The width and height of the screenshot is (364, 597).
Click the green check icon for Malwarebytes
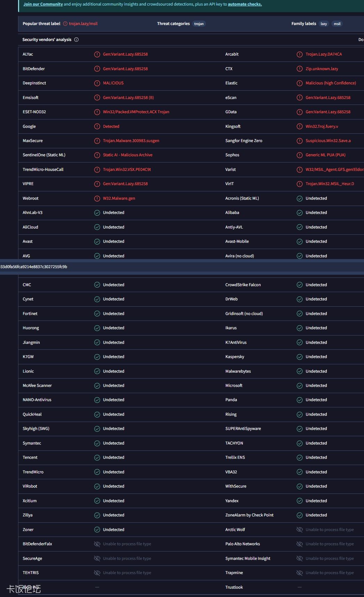[x=300, y=371]
